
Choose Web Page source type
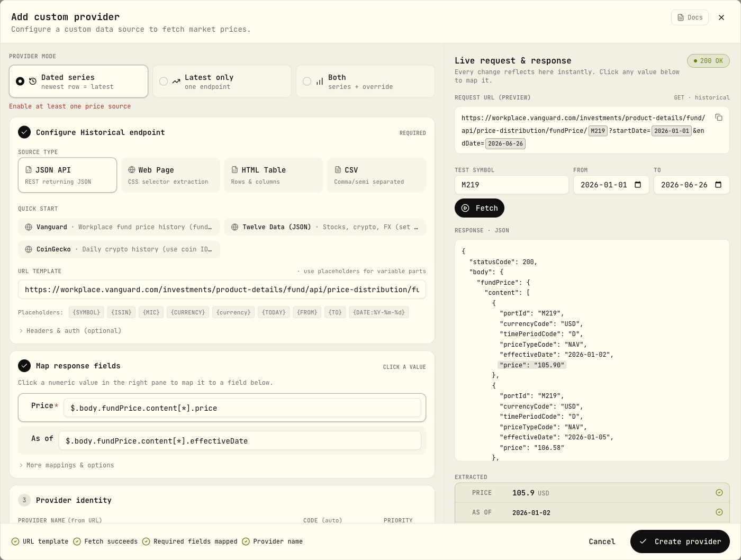click(170, 175)
